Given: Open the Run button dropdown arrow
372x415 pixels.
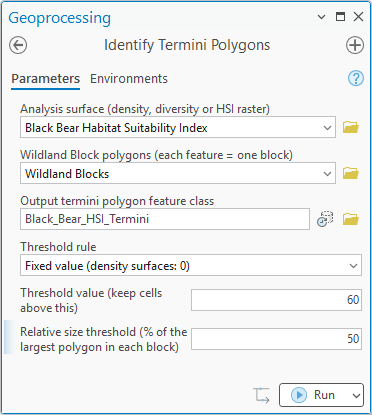Looking at the screenshot, I should pos(356,395).
